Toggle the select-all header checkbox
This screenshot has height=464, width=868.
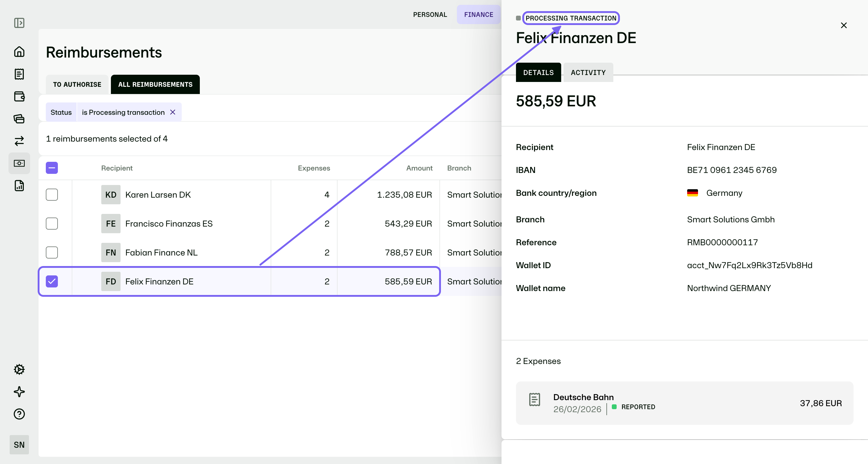tap(52, 168)
